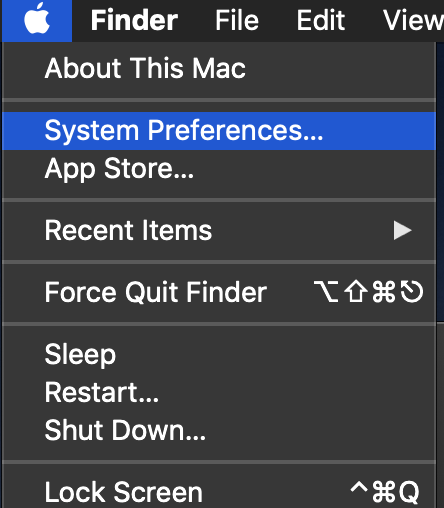Click the circular arrow in Force Quit shortcut
444x508 pixels.
coord(412,292)
